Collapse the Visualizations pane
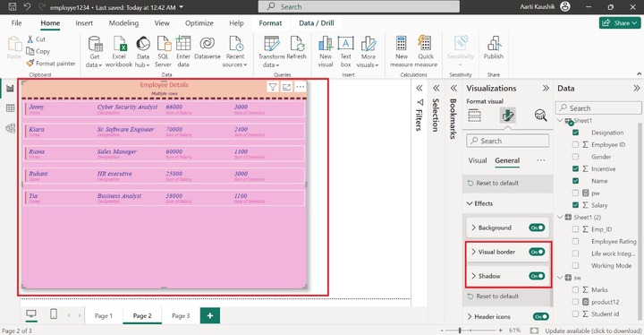This screenshot has height=335, width=644. (546, 88)
